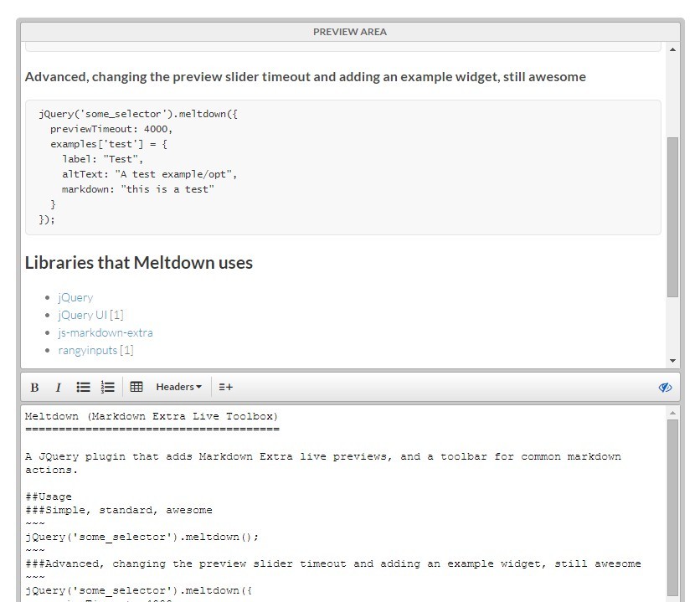
Task: Click the markdown editor scrollbar thumb
Action: (672, 502)
